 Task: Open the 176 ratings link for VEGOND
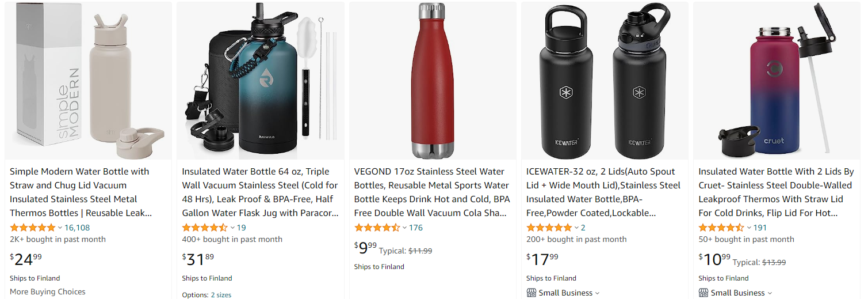tap(416, 228)
